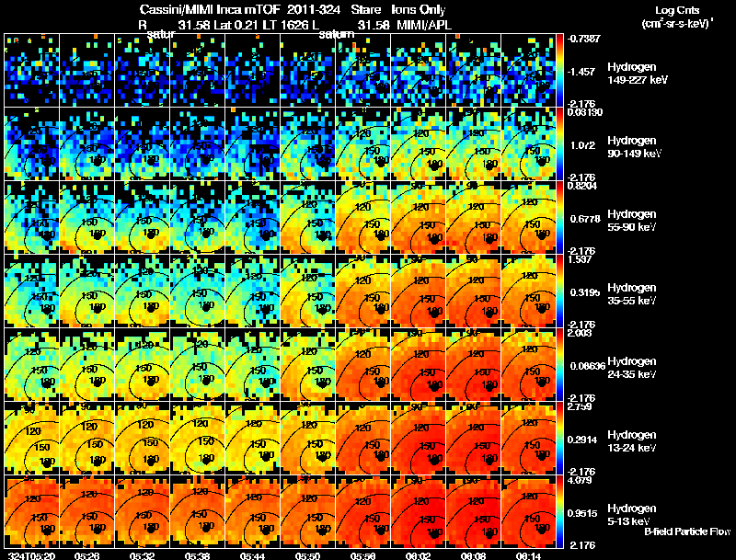Click the Hydrogen 5-13 keV colorbar

pos(559,511)
